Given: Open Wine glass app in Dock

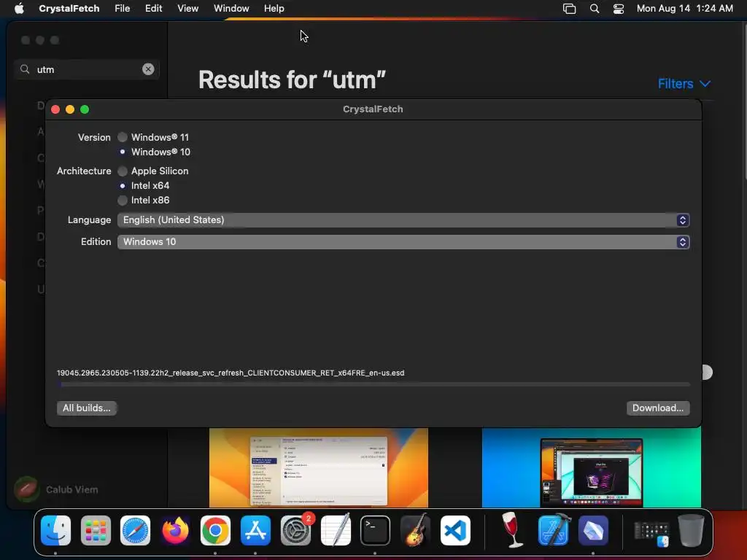Looking at the screenshot, I should pos(513,530).
